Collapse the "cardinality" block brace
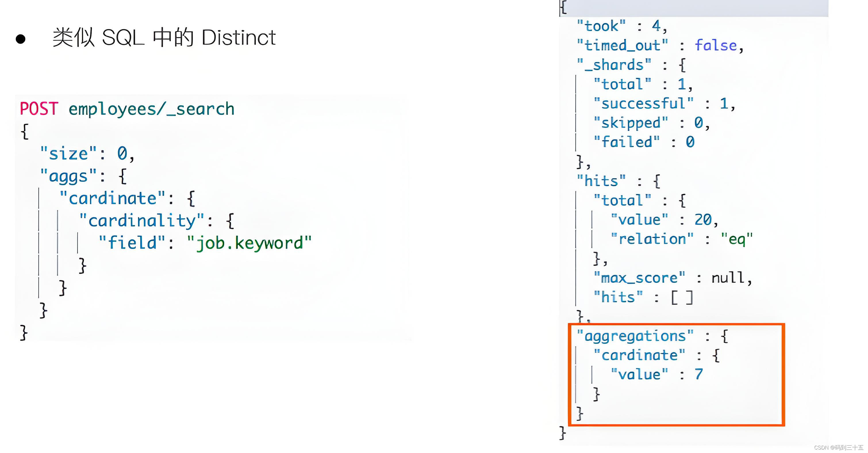This screenshot has height=453, width=868. (x=230, y=221)
